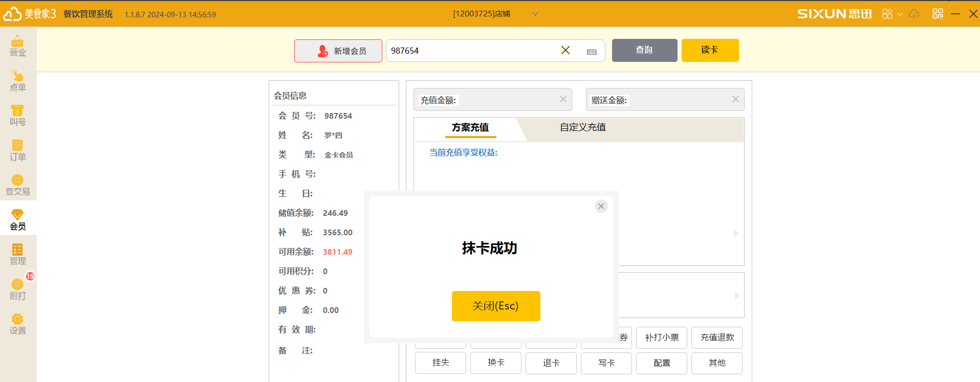Switch to the 自定义充值 tab
The image size is (980, 382).
click(x=582, y=127)
